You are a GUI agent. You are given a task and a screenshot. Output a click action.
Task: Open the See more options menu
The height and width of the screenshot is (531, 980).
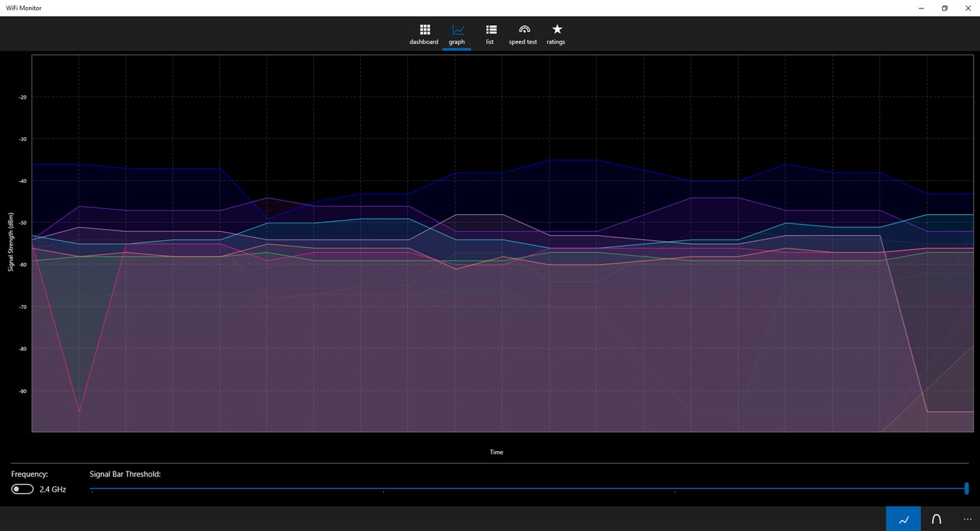click(967, 519)
